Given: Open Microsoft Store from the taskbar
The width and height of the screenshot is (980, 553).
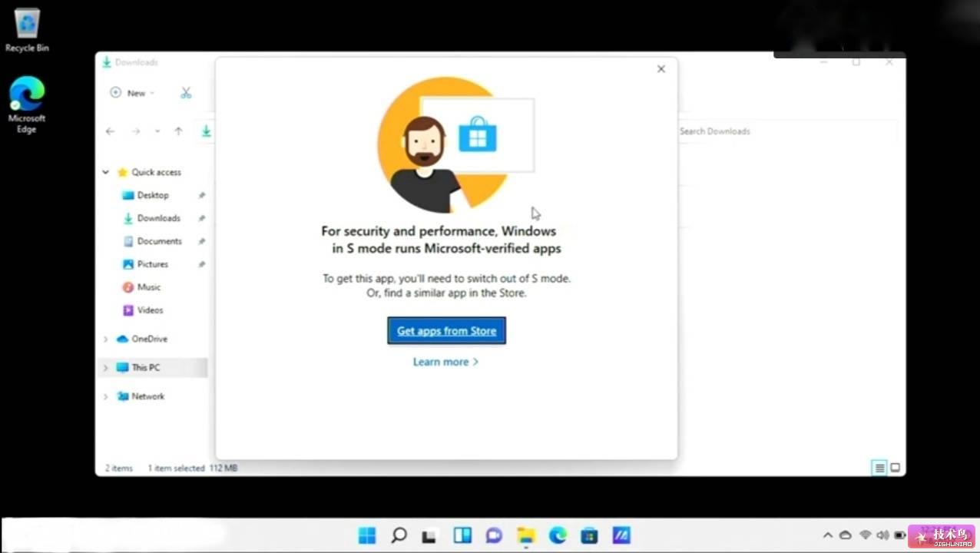Looking at the screenshot, I should tap(589, 535).
